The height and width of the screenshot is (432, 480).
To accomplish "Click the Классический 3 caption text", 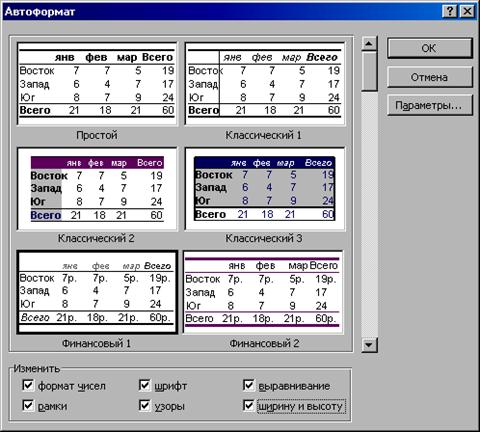I will pyautogui.click(x=264, y=238).
